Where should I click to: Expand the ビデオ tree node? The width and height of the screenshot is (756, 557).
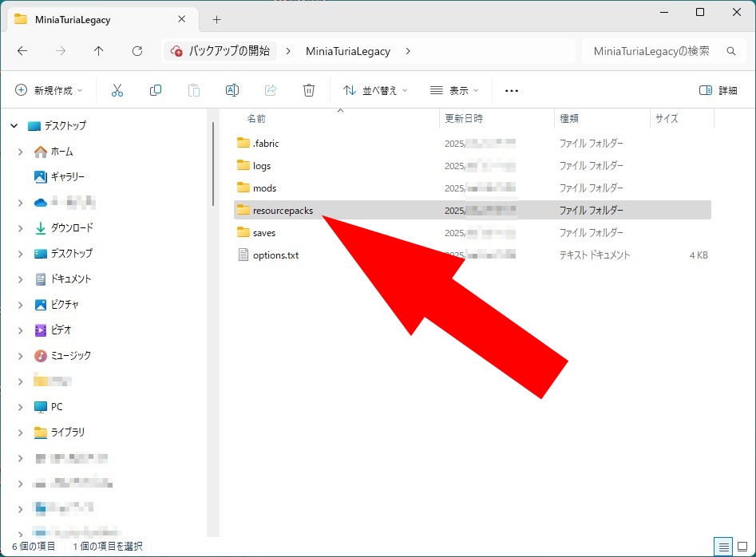coord(20,330)
